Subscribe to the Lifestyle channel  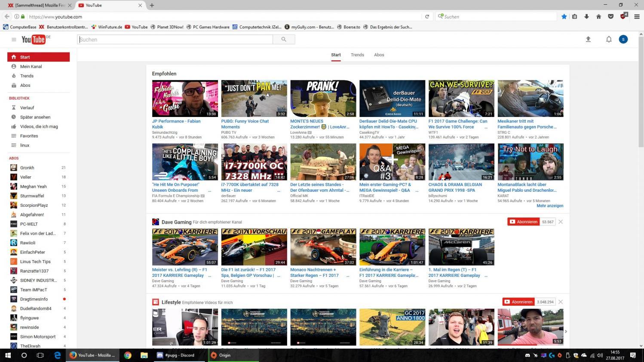[x=518, y=302]
